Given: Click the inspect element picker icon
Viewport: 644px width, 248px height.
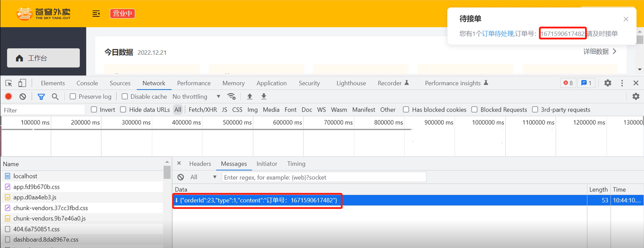Looking at the screenshot, I should coord(9,83).
